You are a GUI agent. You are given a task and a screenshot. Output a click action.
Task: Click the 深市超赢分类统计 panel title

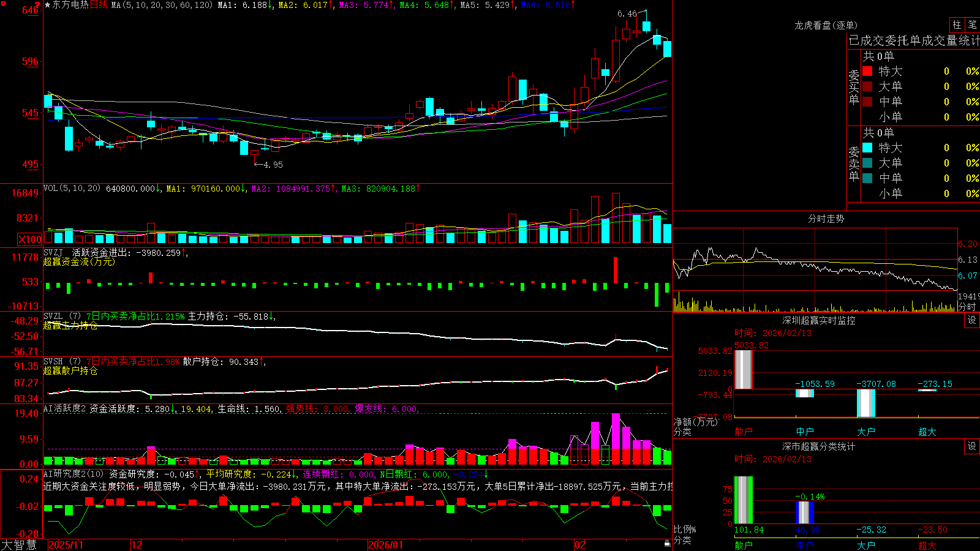[x=818, y=446]
